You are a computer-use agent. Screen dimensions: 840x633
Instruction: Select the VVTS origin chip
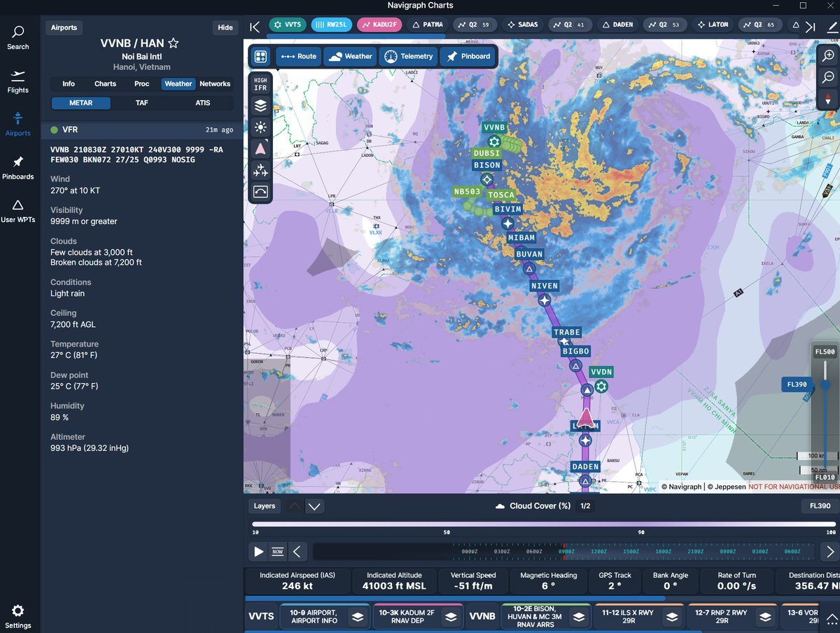pos(288,25)
